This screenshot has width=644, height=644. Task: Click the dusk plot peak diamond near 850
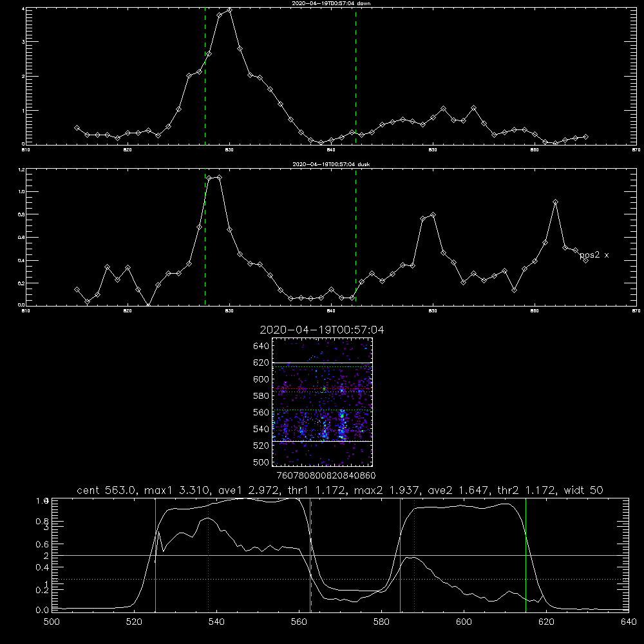[433, 215]
